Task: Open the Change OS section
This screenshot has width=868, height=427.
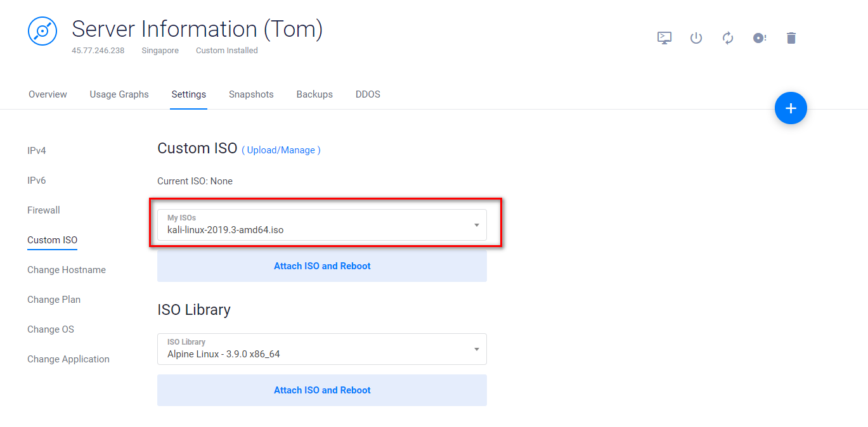Action: click(51, 329)
